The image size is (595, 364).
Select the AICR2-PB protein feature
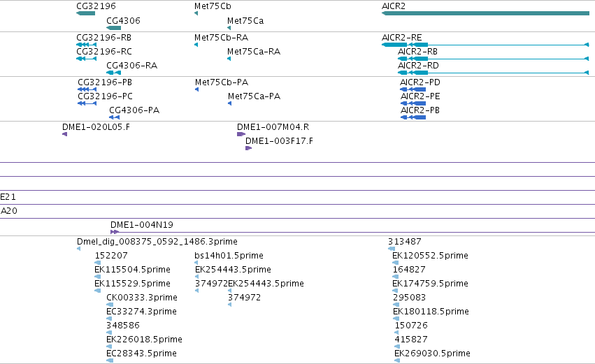coord(413,117)
